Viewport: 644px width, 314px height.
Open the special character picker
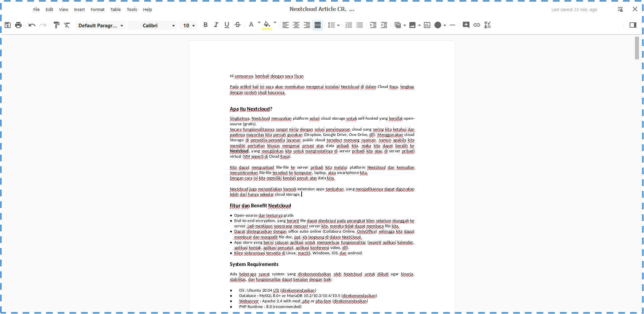pyautogui.click(x=488, y=25)
